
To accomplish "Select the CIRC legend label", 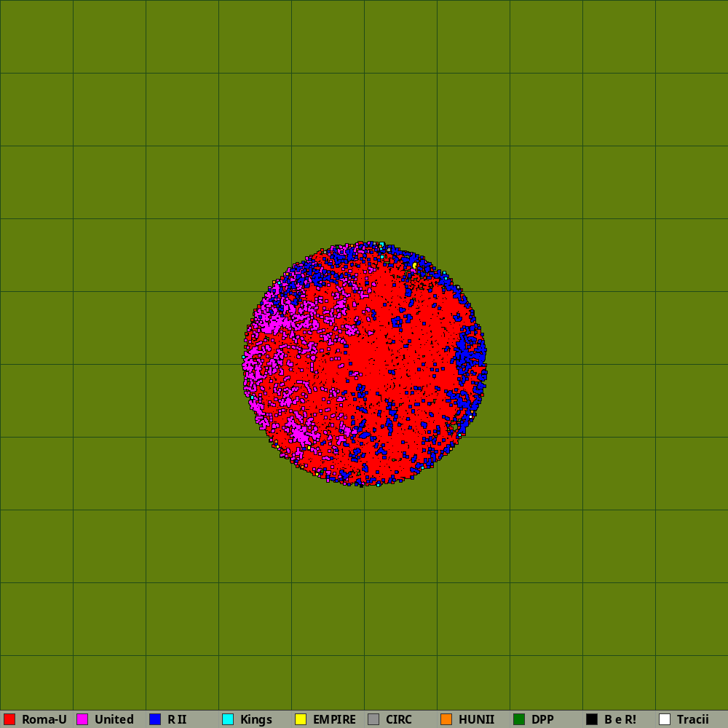I will tap(399, 719).
